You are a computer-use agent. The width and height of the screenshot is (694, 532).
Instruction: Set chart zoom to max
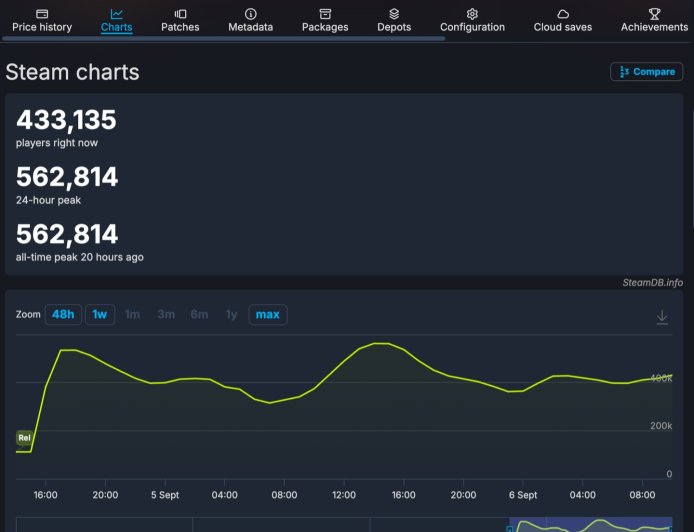click(267, 315)
